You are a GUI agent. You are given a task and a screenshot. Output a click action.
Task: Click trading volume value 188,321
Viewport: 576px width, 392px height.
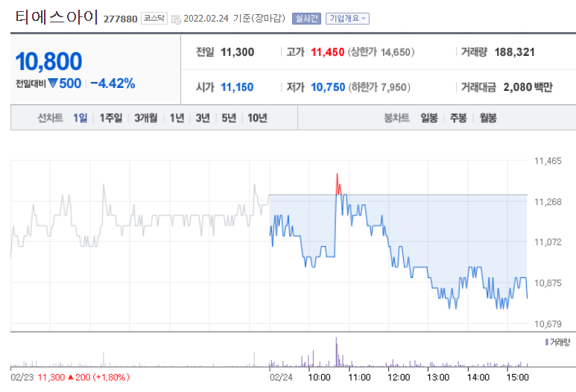click(x=515, y=52)
